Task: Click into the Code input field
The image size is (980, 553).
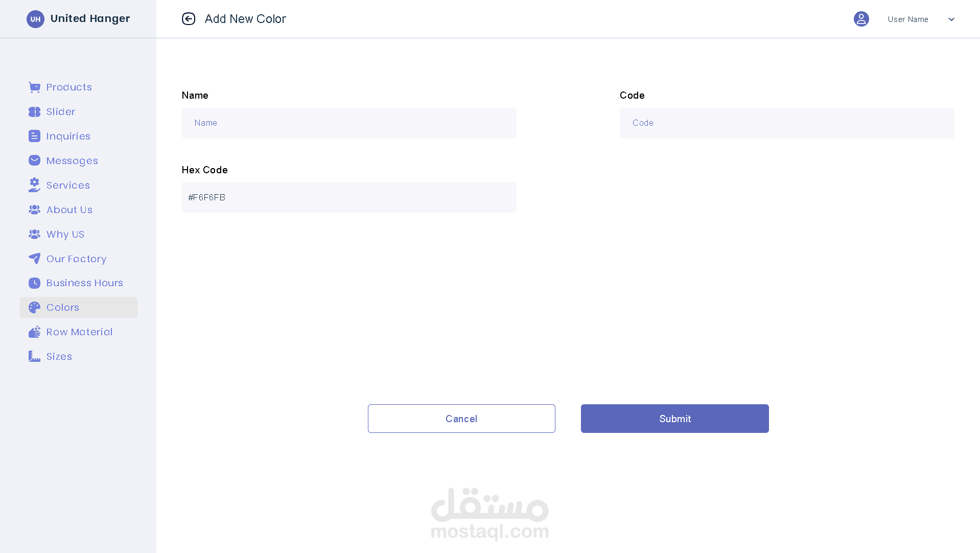Action: coord(786,123)
